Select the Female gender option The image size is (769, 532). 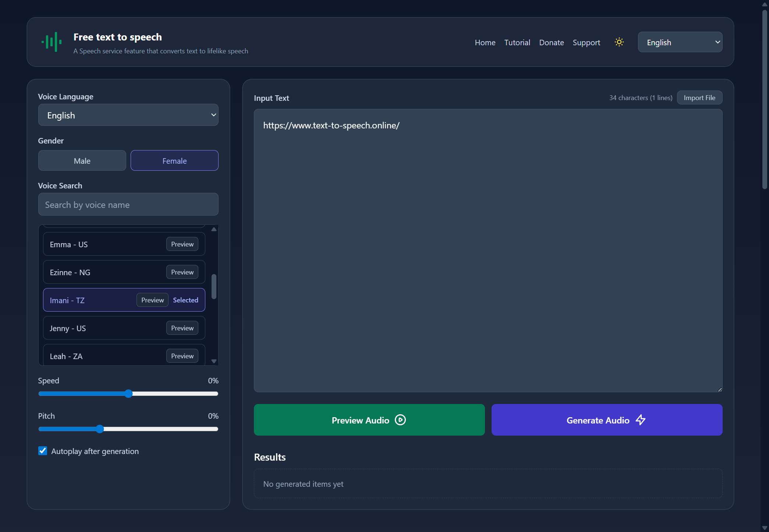pos(174,160)
